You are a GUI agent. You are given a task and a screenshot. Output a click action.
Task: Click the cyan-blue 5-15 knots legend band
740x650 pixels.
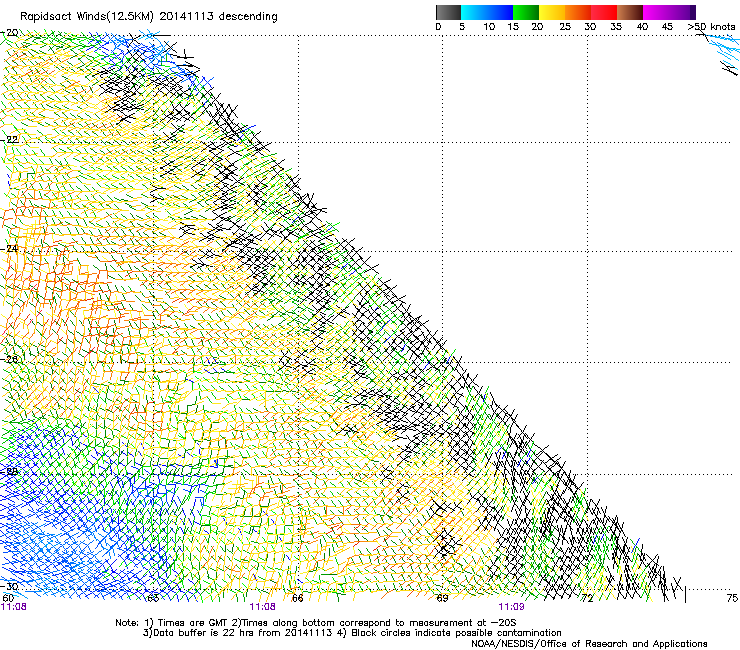tap(487, 12)
